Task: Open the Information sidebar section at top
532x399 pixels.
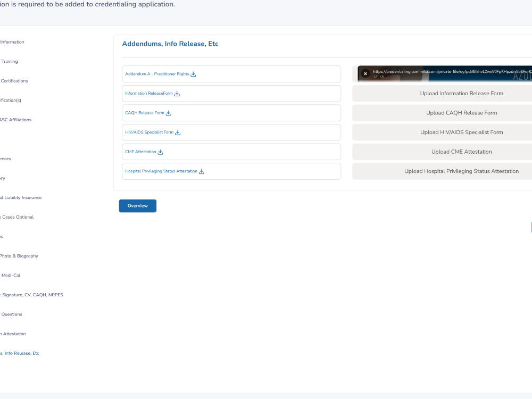Action: tap(12, 42)
